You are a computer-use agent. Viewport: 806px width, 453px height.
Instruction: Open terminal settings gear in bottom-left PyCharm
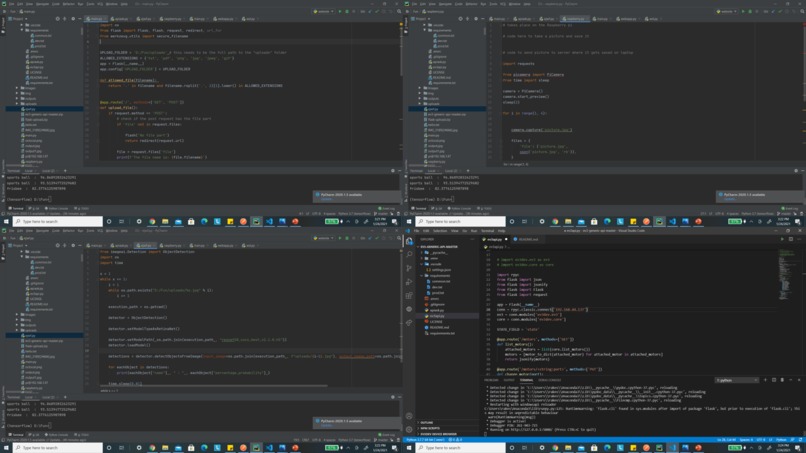393,397
